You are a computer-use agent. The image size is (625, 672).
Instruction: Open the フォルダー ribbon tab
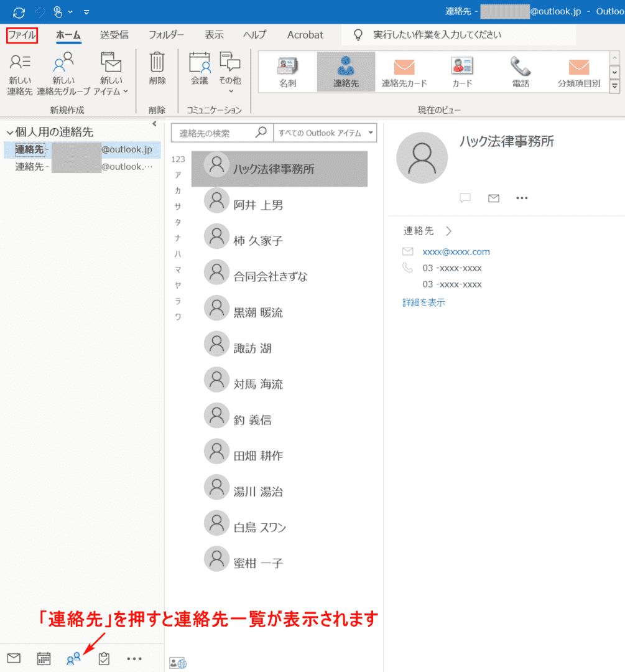pyautogui.click(x=166, y=35)
